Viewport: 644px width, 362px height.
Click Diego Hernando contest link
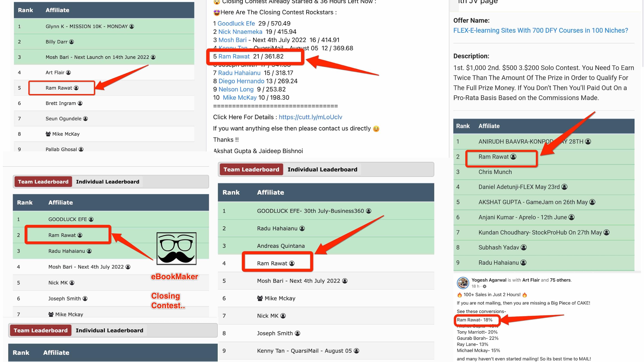(x=241, y=81)
